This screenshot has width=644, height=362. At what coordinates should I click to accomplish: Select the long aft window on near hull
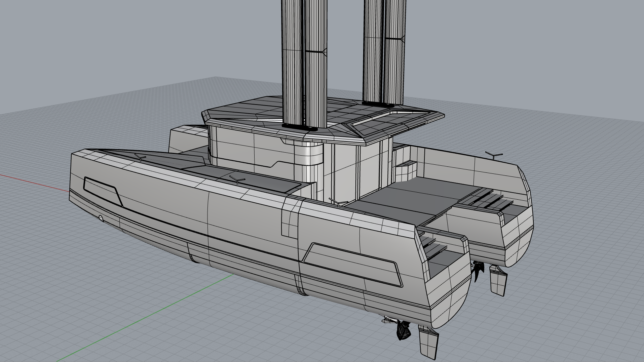(352, 264)
